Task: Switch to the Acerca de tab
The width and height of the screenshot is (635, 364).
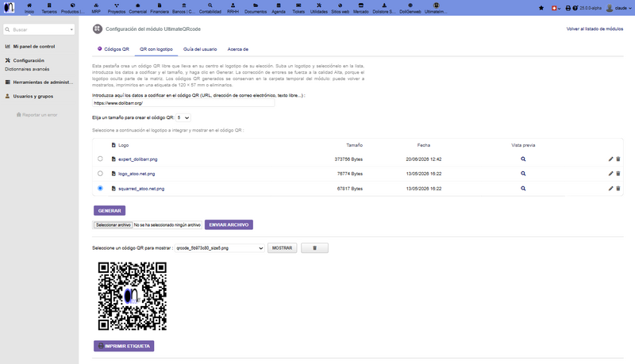Action: [237, 49]
